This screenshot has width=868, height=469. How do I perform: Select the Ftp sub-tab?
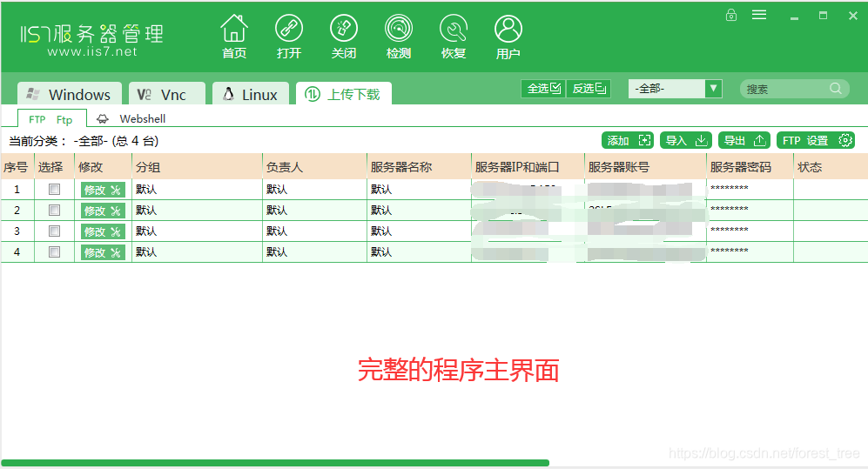pyautogui.click(x=52, y=119)
